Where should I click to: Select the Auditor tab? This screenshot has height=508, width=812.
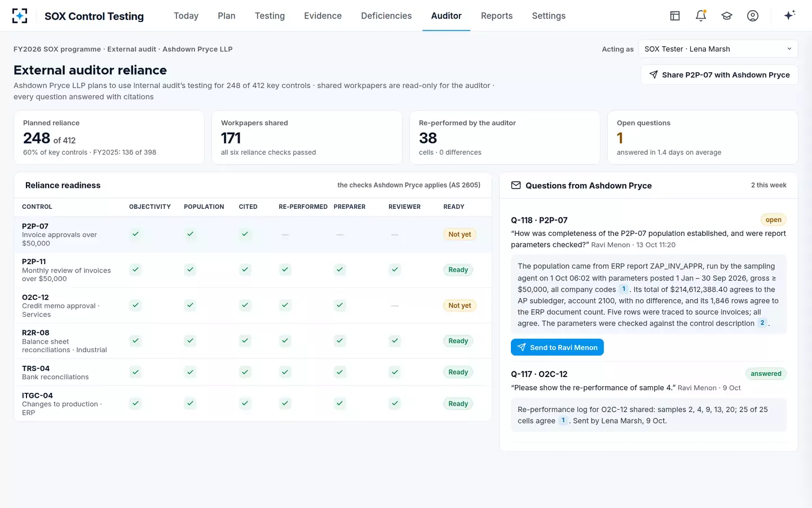point(446,16)
